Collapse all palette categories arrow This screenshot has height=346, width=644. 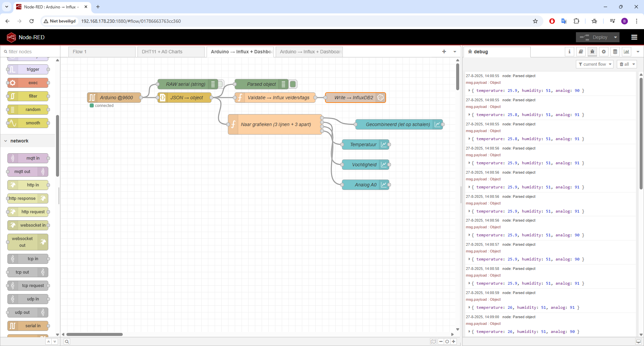pyautogui.click(x=49, y=342)
